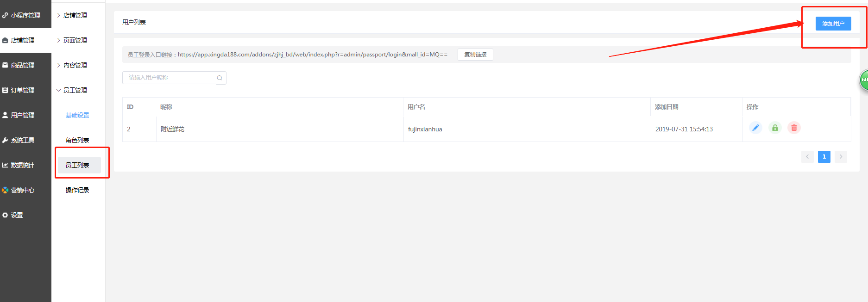
Task: Open 店铺管理 in the dark sidebar
Action: click(x=25, y=40)
